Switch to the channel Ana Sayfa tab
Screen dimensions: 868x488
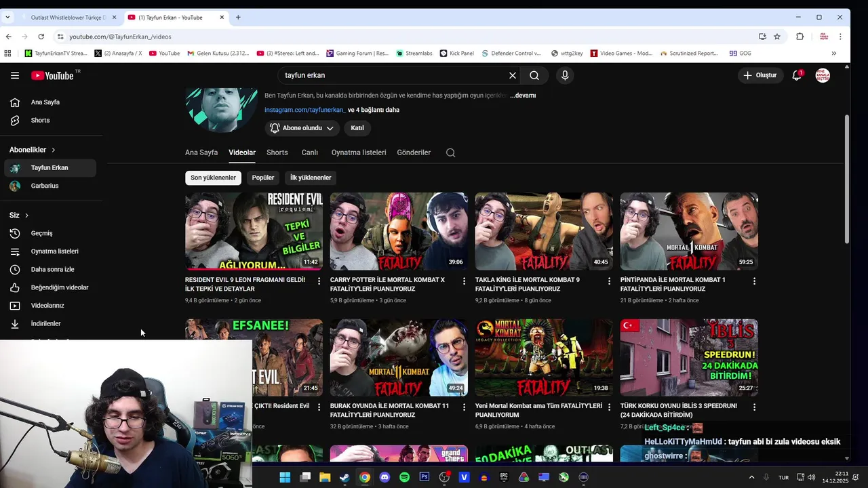click(201, 152)
